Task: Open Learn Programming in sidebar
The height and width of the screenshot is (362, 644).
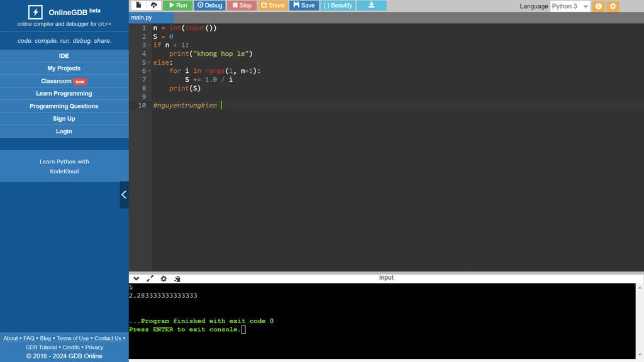Action: [x=64, y=94]
